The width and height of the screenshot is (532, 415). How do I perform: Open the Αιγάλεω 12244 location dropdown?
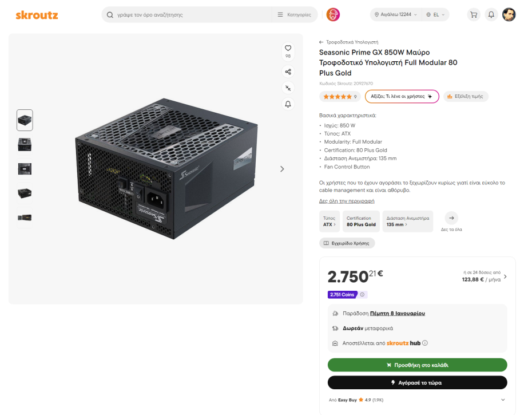395,15
